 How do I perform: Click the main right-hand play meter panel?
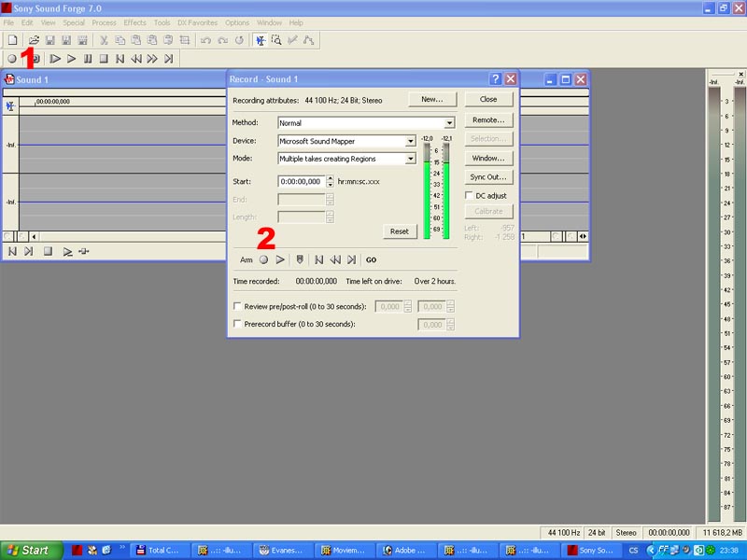pyautogui.click(x=726, y=296)
